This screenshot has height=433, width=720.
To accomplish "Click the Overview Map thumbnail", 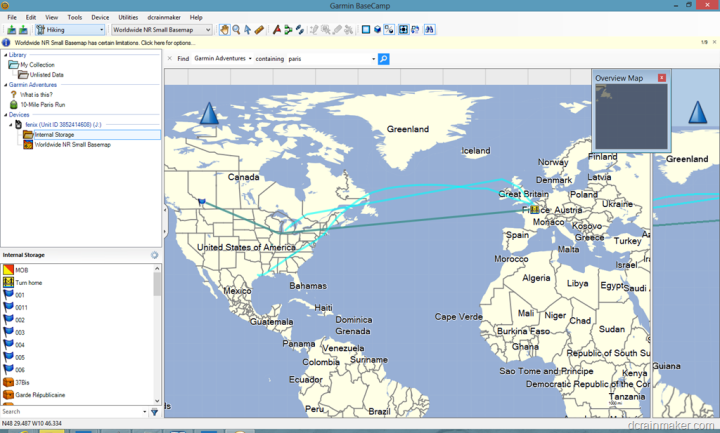I will (631, 117).
